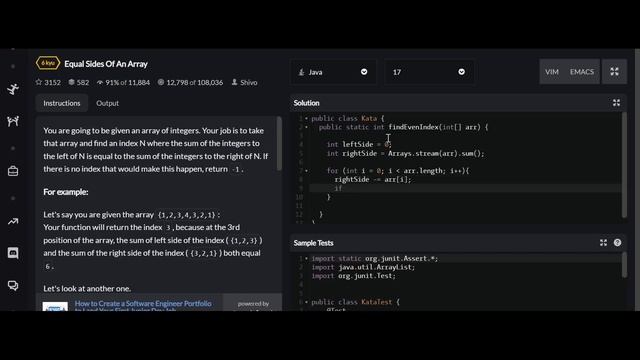Click the satisfaction icon next to 91%
The height and width of the screenshot is (360, 640).
coord(100,82)
